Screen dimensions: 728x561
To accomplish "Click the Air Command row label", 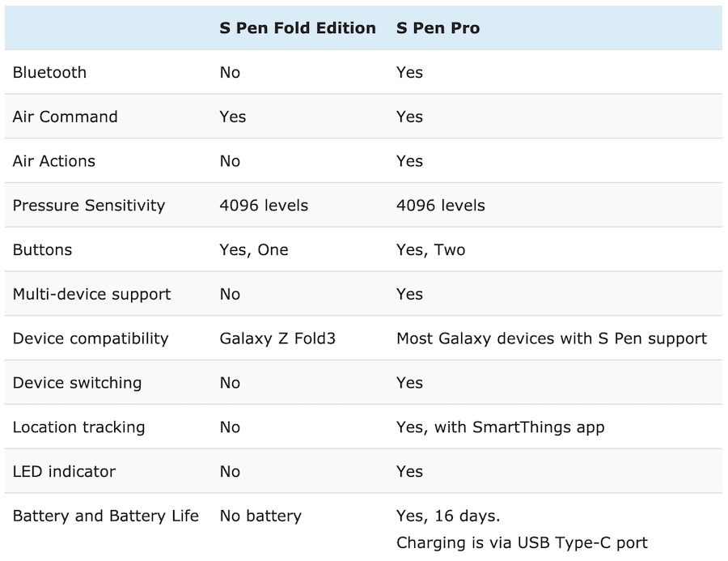I will coord(65,117).
